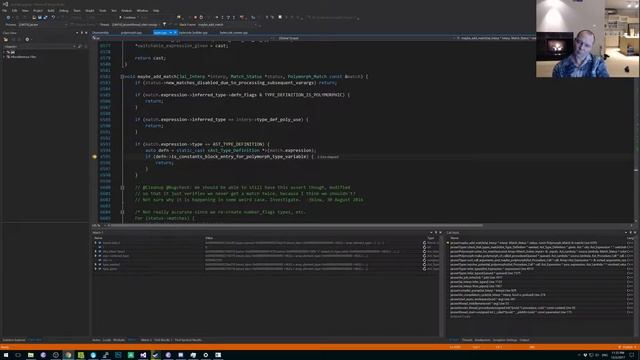Image resolution: width=640 pixels, height=360 pixels.
Task: Open the Edit menu
Action: (x=15, y=11)
